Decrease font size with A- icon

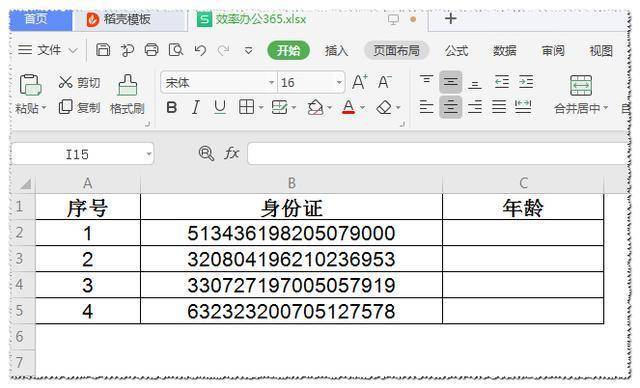(384, 82)
